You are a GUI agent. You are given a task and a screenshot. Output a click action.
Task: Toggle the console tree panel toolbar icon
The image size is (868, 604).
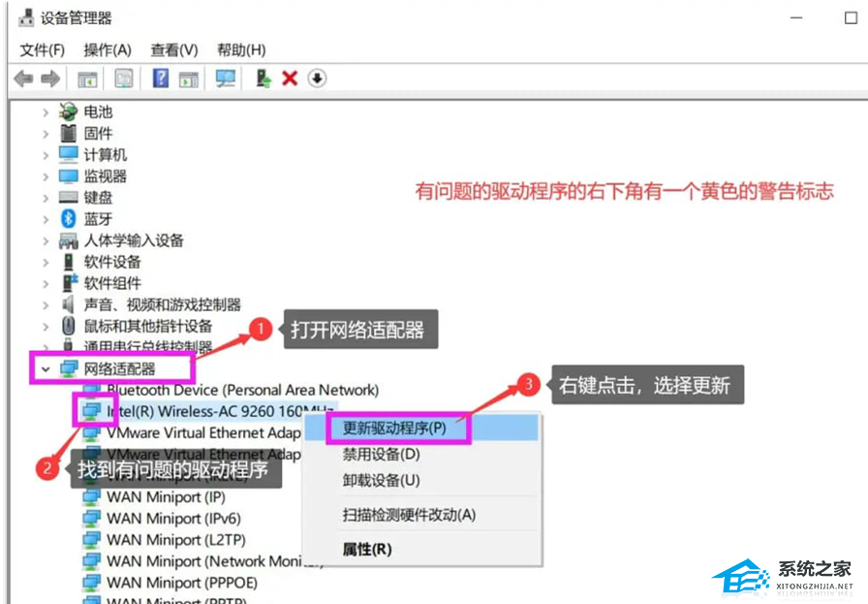click(x=86, y=79)
